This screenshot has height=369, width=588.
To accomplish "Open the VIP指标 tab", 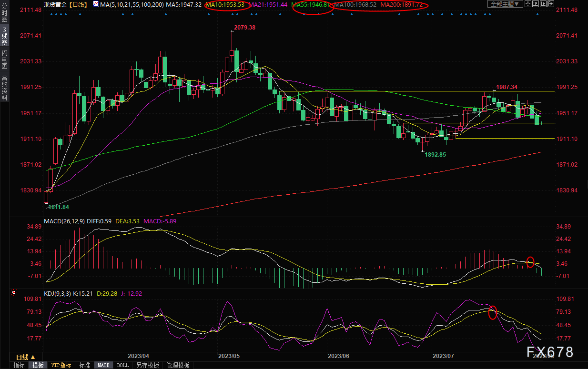I will tap(61, 365).
